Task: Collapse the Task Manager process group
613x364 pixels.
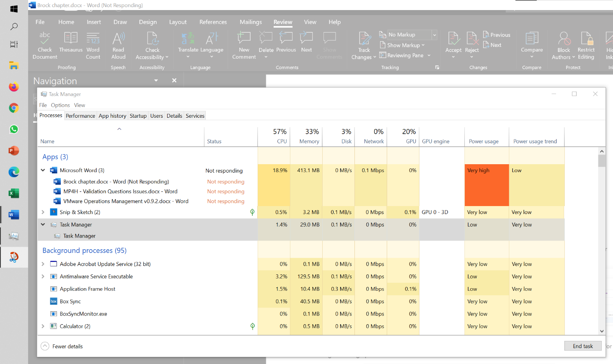Action: [x=43, y=225]
